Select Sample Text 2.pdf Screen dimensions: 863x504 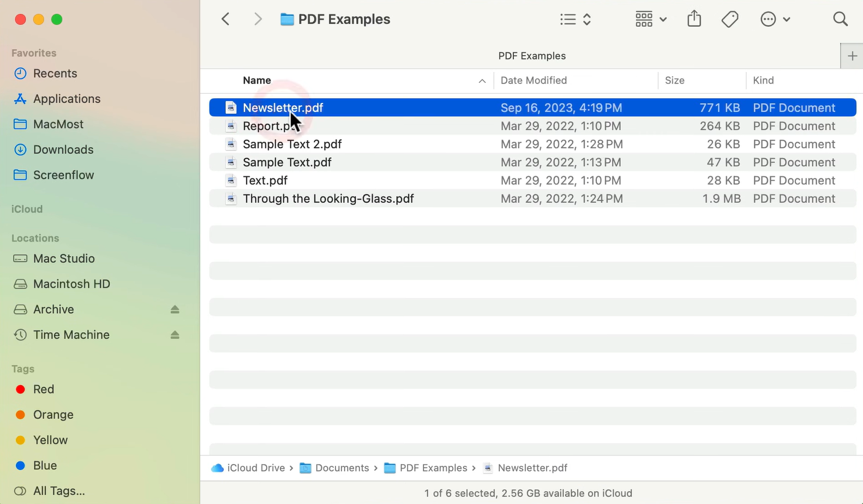pos(532,144)
